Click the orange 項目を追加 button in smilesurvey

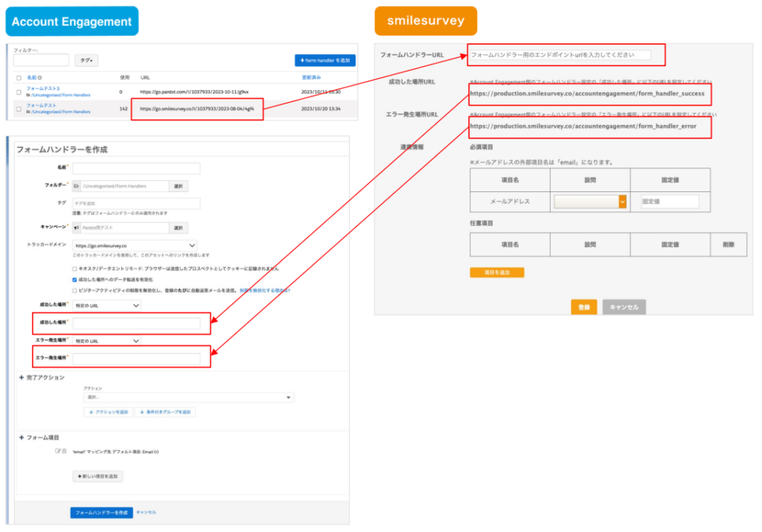pos(496,272)
